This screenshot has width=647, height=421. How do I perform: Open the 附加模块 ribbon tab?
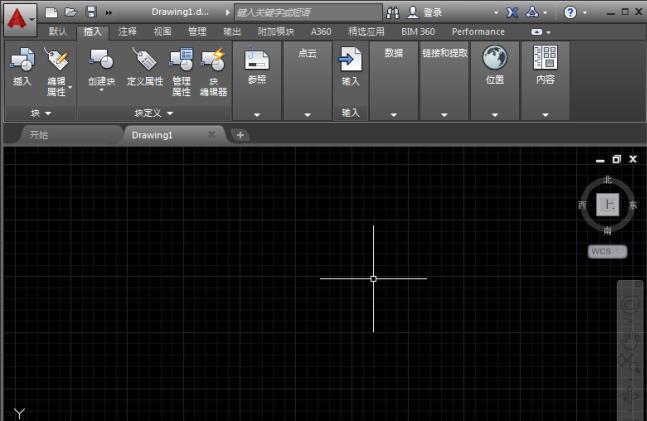tap(276, 32)
